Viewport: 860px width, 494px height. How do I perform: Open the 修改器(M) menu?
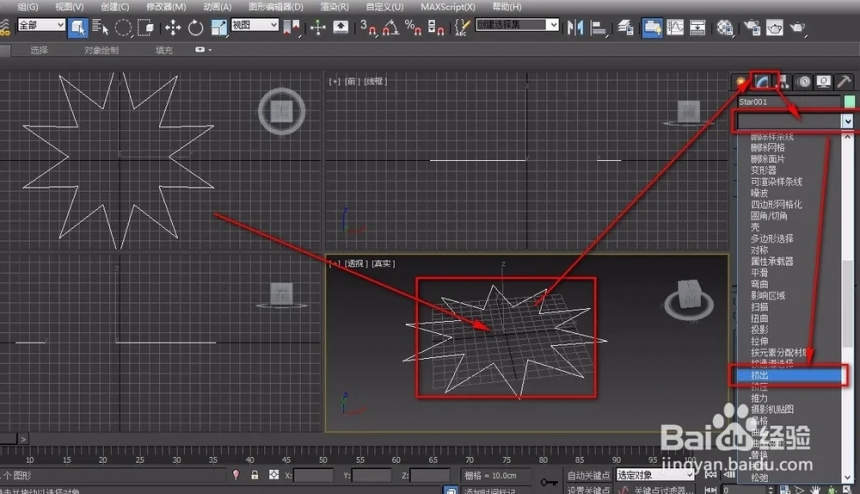tap(166, 7)
